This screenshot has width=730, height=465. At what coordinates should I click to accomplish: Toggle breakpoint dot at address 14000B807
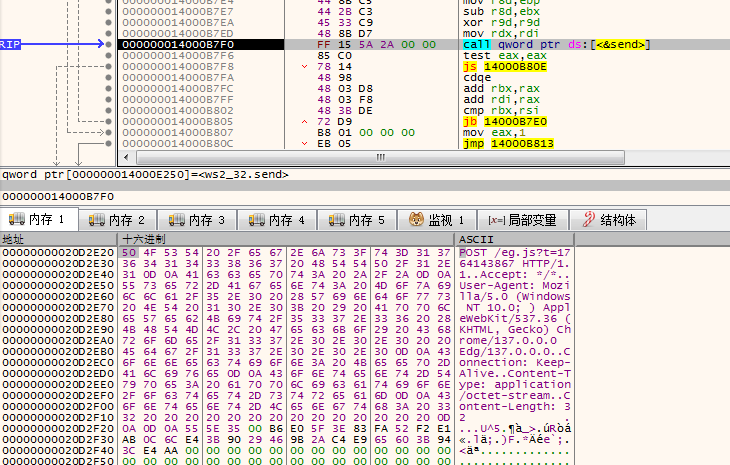point(108,132)
